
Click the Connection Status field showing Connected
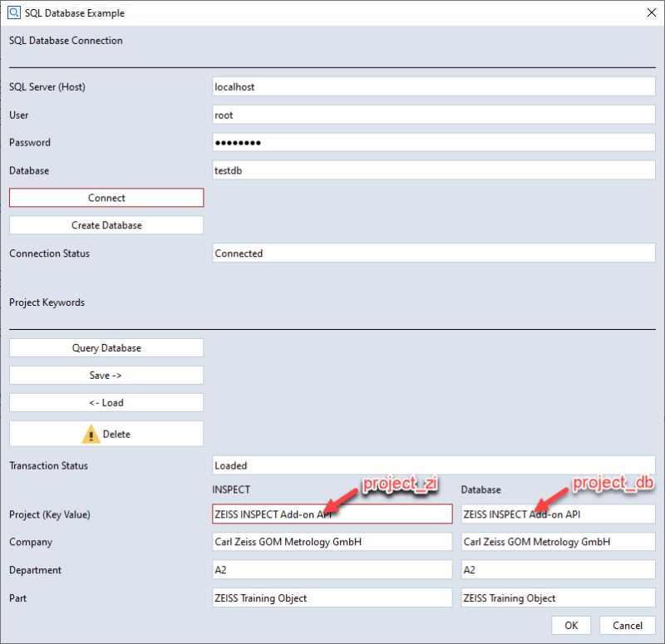[x=433, y=253]
